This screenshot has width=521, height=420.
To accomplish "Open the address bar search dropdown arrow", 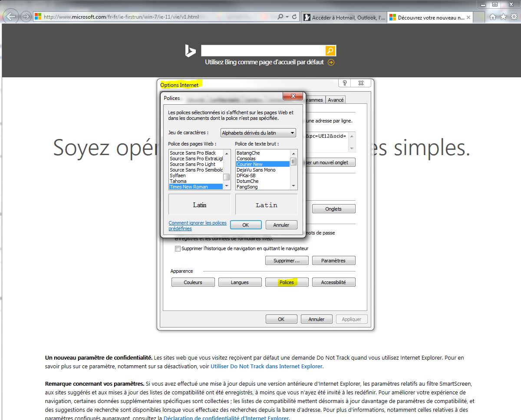I will (x=287, y=17).
